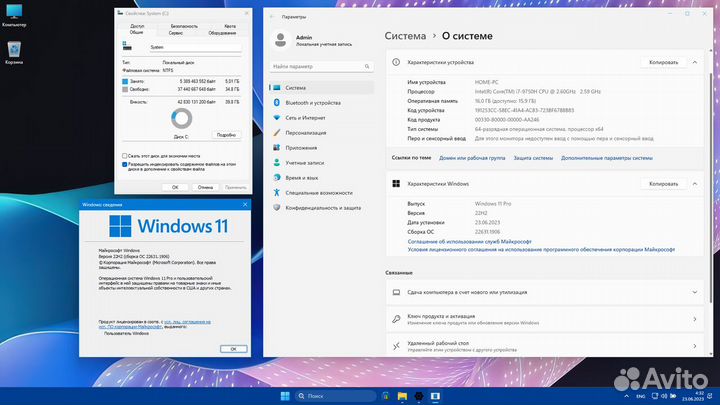720x405 pixels.
Task: Open the Settings gear taskbar icon
Action: coord(419,396)
